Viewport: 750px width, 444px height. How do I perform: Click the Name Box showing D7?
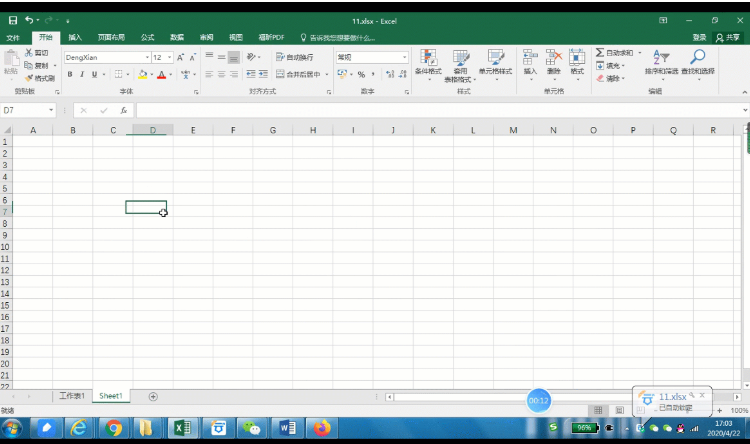(x=30, y=110)
